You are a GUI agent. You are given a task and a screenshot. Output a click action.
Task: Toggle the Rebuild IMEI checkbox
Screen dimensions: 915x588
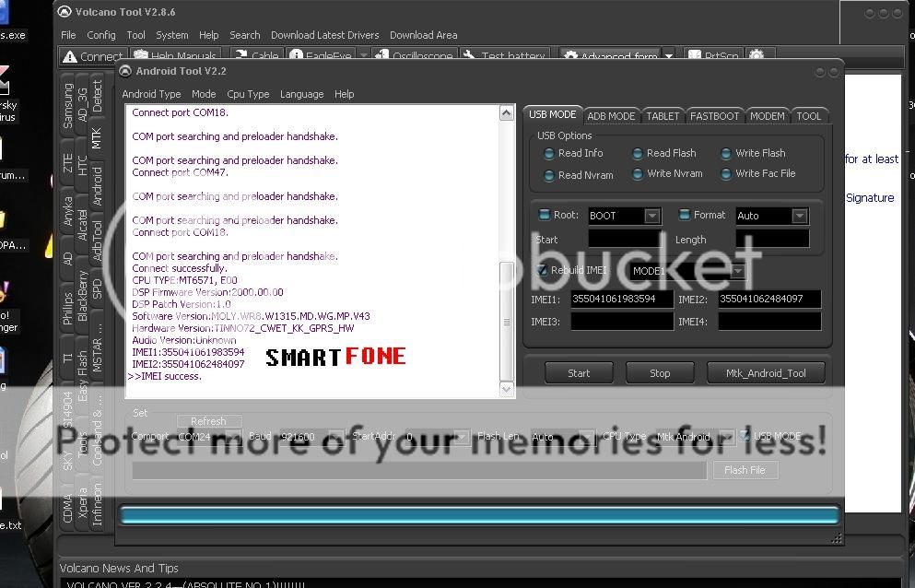point(543,271)
